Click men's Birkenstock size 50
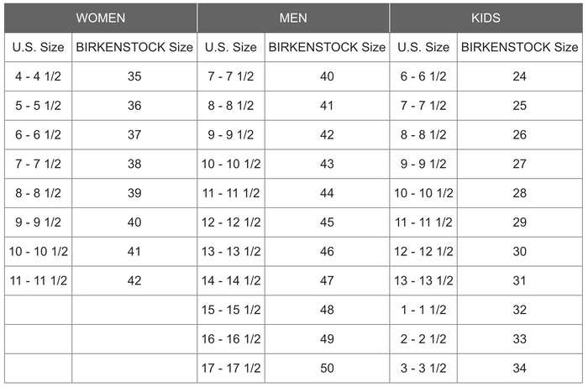Screen dimensions: 588x387 click(327, 369)
